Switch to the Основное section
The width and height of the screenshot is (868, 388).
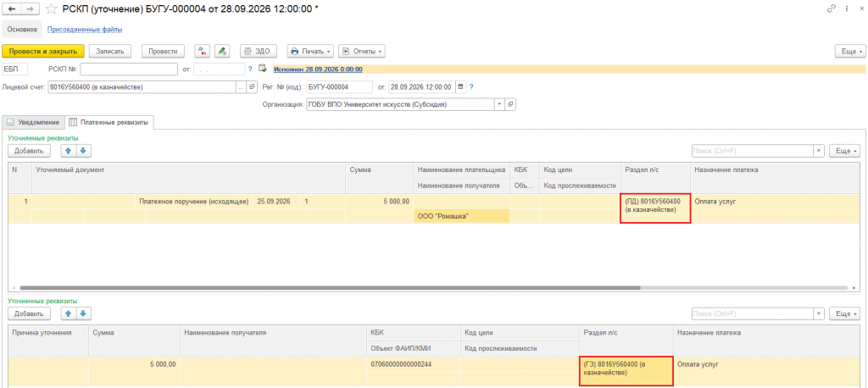[22, 30]
